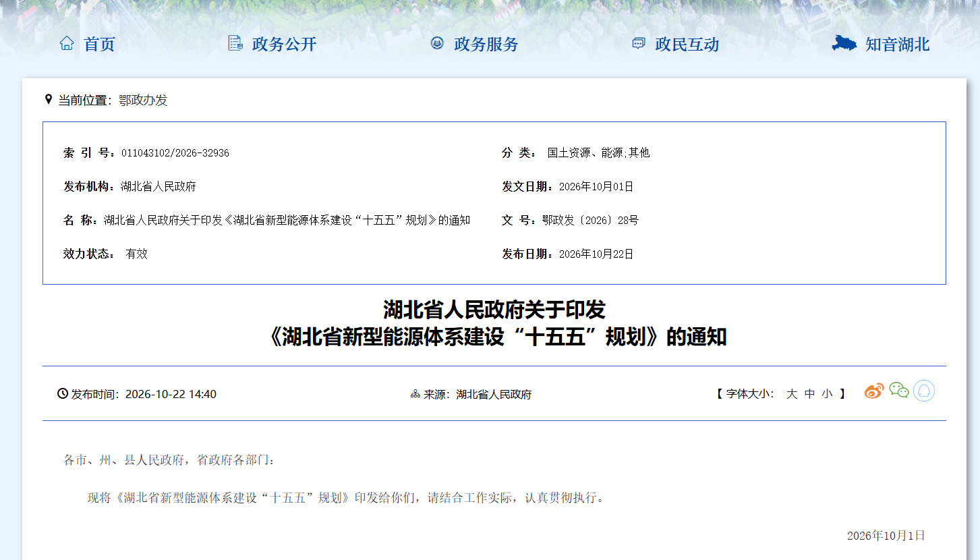Click the publish time 2026-10-22 14:40
Screen dimensions: 980x560
(171, 394)
